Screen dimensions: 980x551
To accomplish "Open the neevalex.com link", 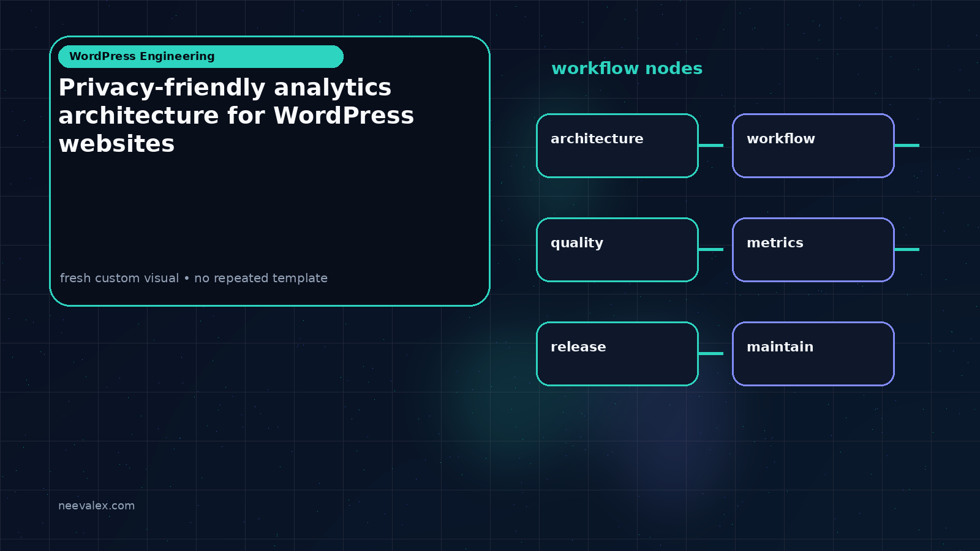I will pyautogui.click(x=96, y=506).
